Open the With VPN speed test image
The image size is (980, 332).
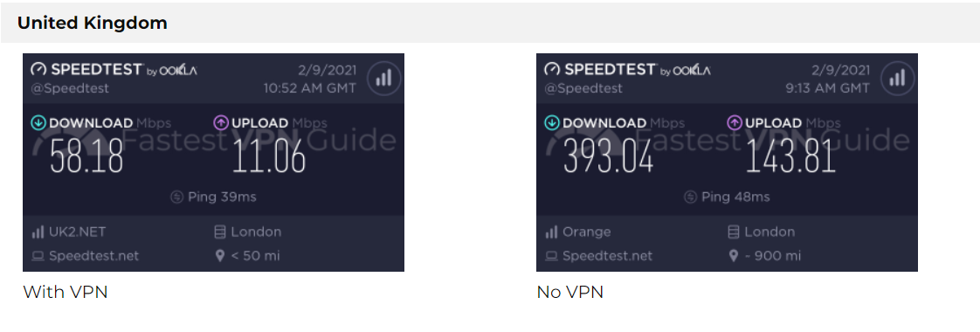214,163
